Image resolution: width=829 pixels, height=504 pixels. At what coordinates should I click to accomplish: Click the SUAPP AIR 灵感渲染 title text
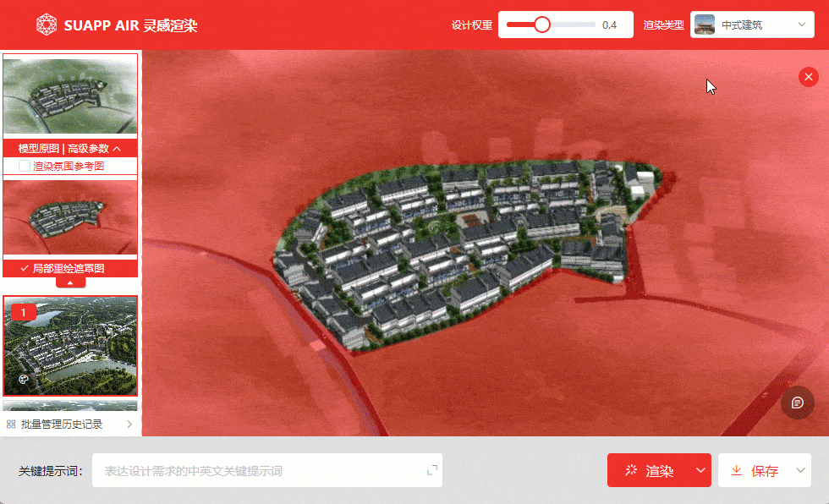(x=130, y=25)
